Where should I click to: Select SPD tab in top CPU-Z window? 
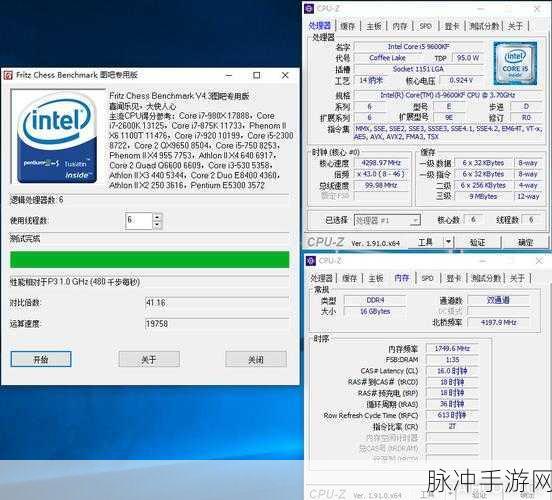pyautogui.click(x=426, y=26)
